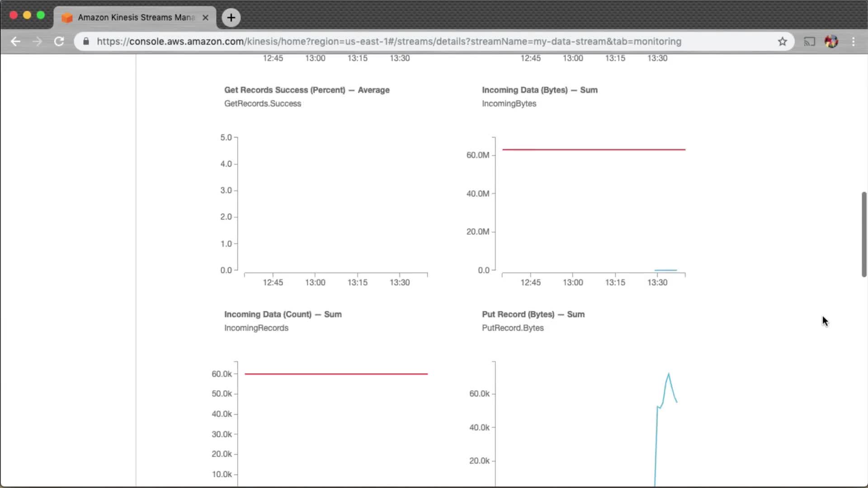
Task: Click the browser back arrow
Action: pos(15,42)
